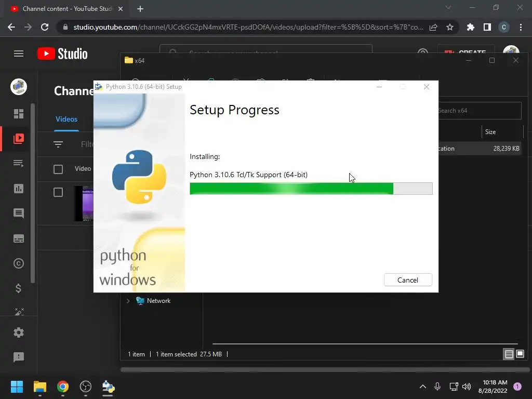
Task: Click the microphone tray icon
Action: click(x=437, y=387)
